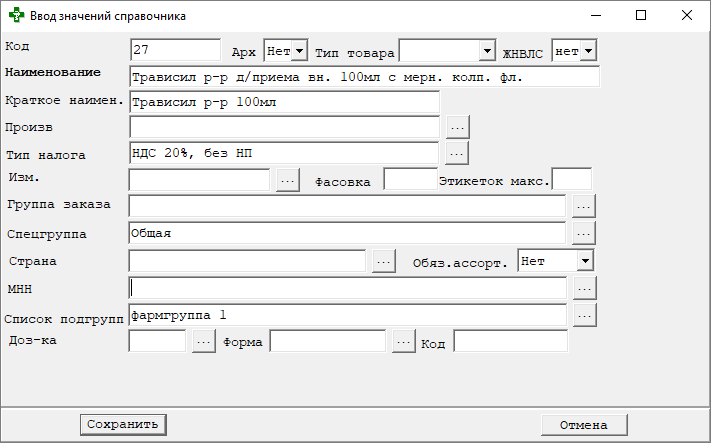The height and width of the screenshot is (443, 711).
Task: Open the ЖНВЛС dropdown list
Action: tap(588, 51)
